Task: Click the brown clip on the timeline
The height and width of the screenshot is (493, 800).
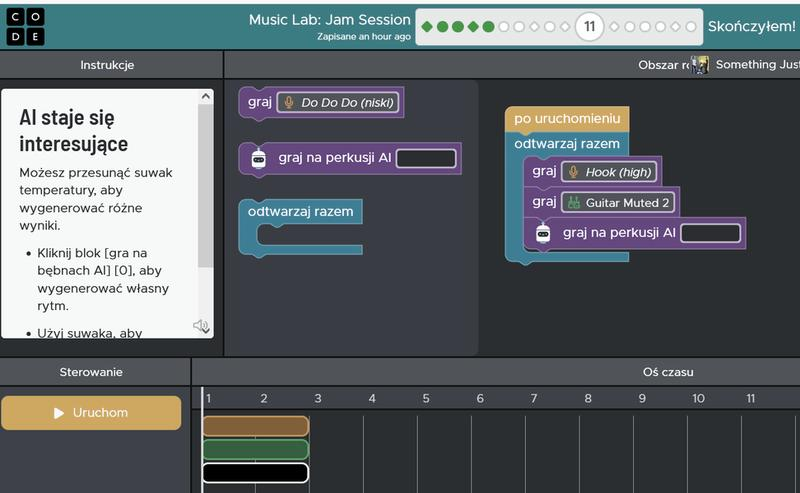Action: [256, 426]
